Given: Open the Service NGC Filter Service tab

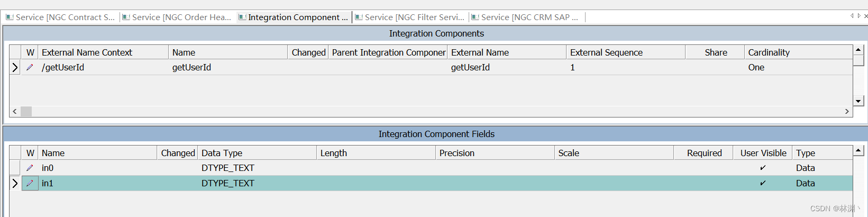Looking at the screenshot, I should [x=410, y=17].
